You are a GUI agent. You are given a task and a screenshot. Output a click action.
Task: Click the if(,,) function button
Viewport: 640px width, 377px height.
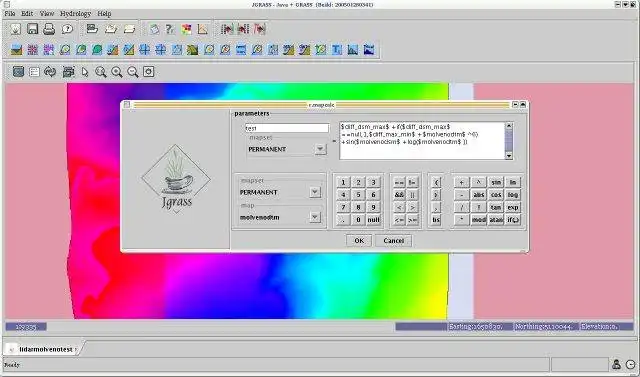(x=513, y=220)
